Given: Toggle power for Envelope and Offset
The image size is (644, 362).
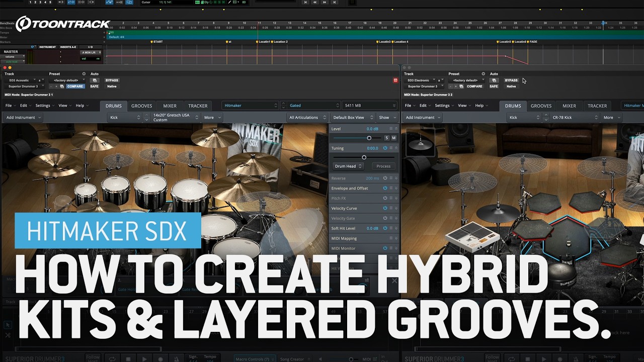Looking at the screenshot, I should [x=385, y=188].
